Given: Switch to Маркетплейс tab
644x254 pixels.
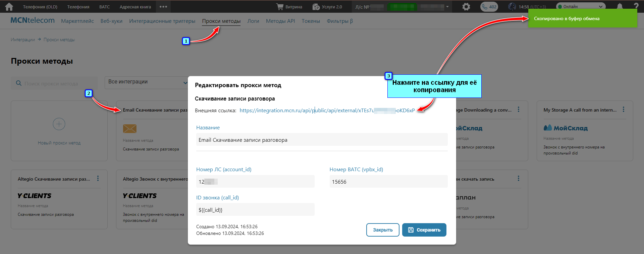Looking at the screenshot, I should 77,21.
